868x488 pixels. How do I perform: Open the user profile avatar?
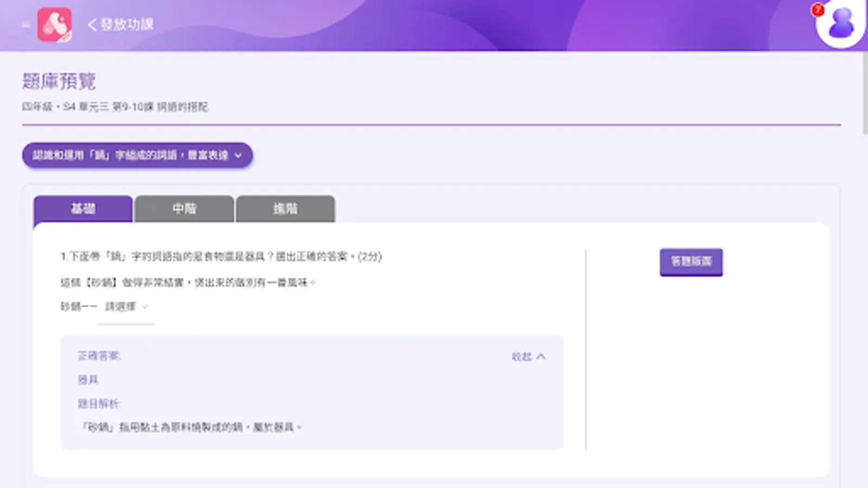(839, 24)
